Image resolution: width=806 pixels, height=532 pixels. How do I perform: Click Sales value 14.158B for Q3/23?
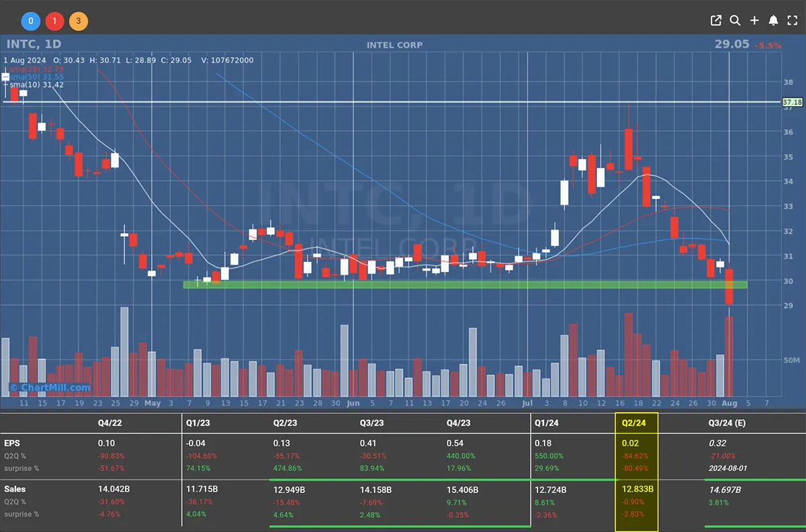(x=375, y=489)
